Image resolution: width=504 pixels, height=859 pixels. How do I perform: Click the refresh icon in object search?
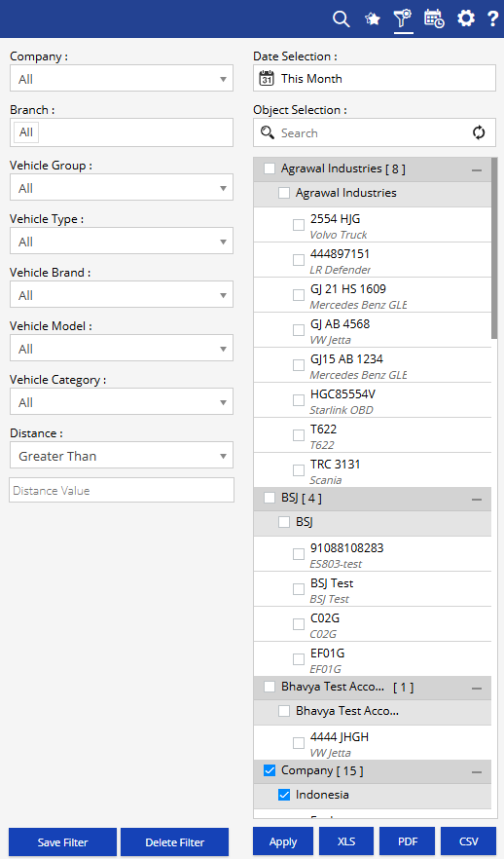coord(479,132)
